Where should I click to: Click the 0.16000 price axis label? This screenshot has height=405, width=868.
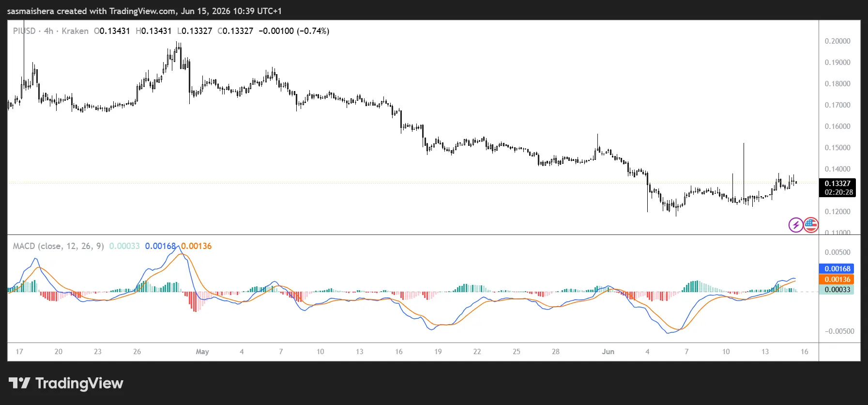[x=838, y=126]
